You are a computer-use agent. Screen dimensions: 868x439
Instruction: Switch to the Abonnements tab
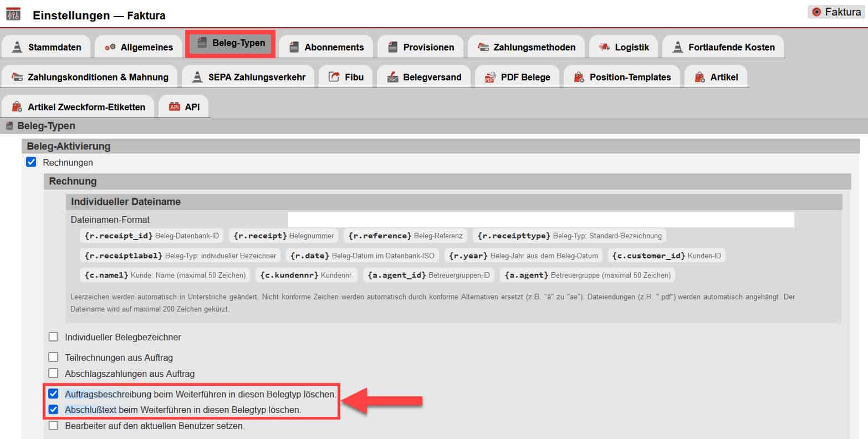click(326, 47)
